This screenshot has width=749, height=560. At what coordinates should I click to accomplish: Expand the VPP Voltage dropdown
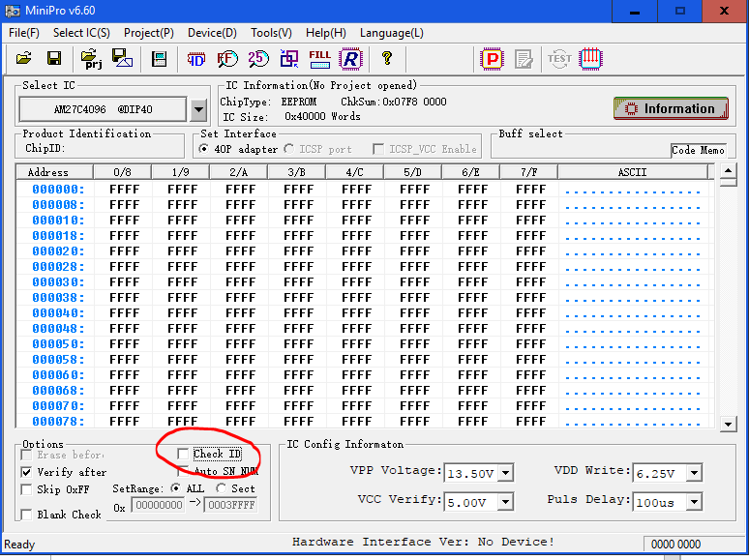(505, 474)
